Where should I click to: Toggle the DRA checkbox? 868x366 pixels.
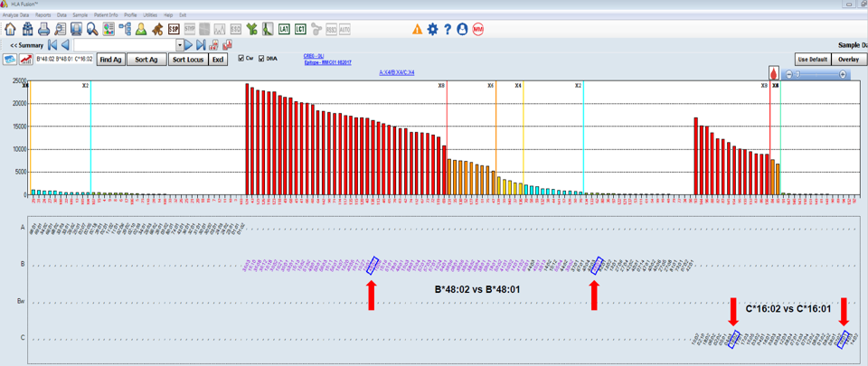tap(261, 59)
